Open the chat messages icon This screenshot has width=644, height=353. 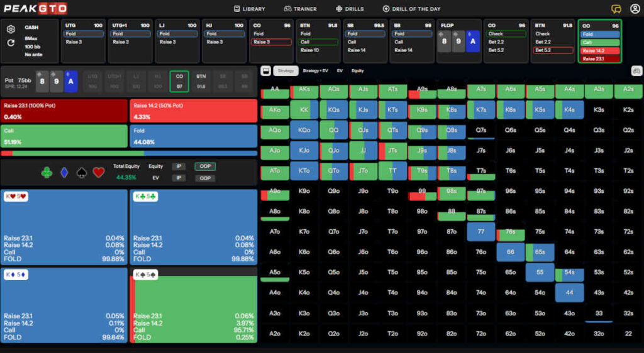tap(616, 9)
